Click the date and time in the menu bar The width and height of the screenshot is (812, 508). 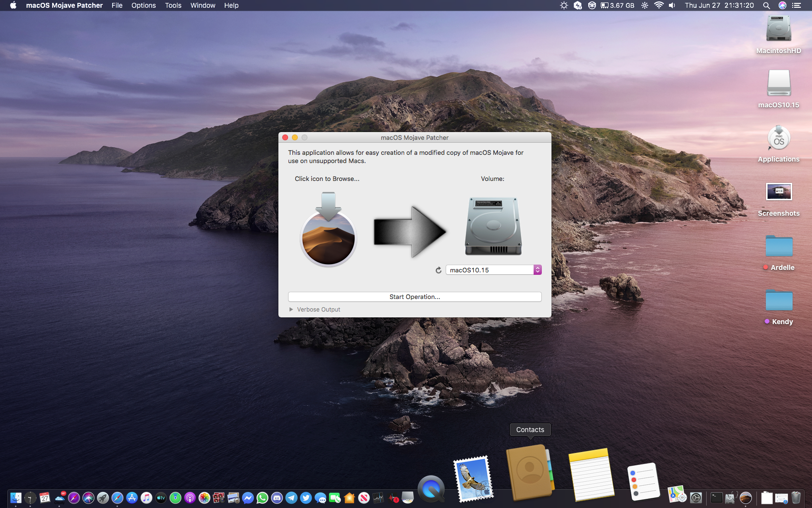[719, 5]
